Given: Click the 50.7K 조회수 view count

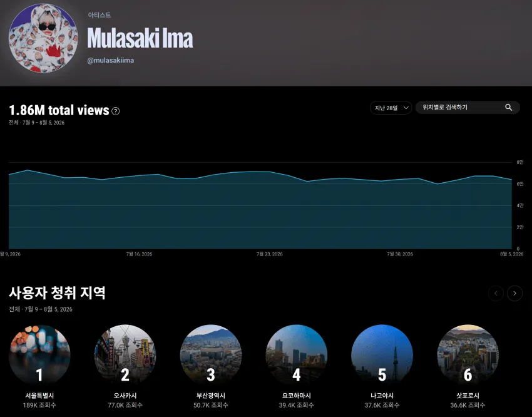Looking at the screenshot, I should pyautogui.click(x=211, y=405).
